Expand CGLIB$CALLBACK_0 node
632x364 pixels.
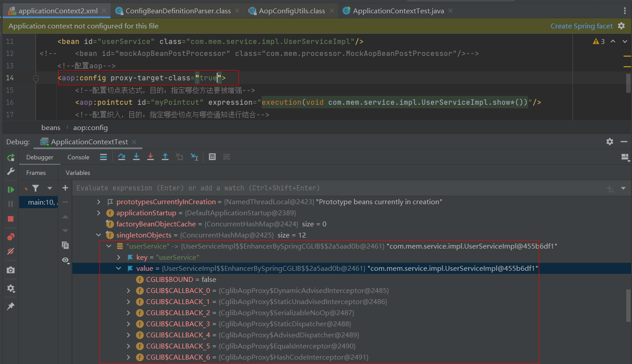(x=129, y=290)
